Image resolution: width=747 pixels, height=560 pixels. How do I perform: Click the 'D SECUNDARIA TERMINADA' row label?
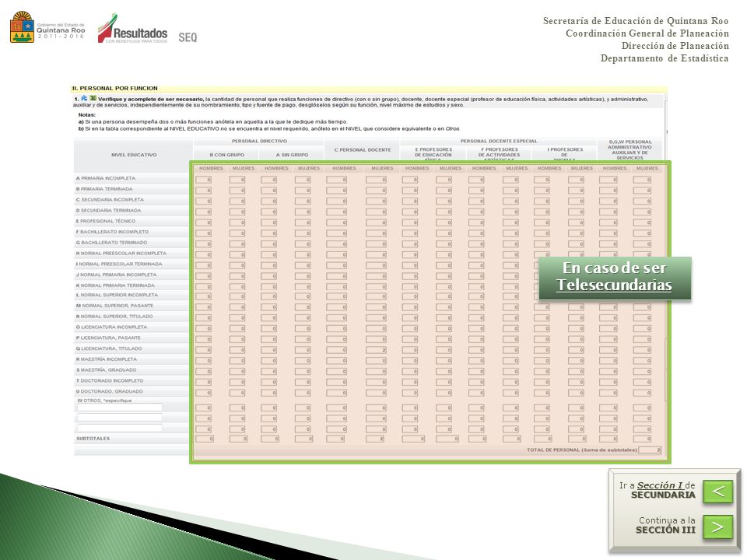point(109,211)
